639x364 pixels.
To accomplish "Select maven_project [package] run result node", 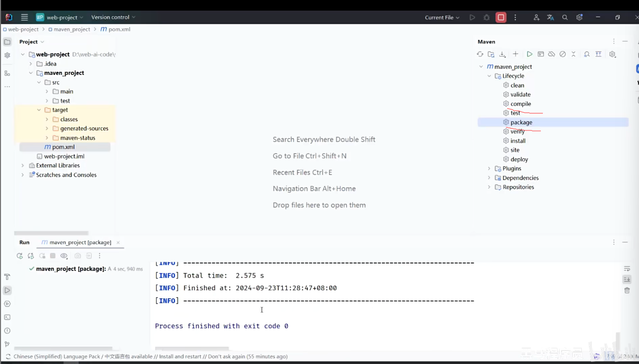I will click(x=86, y=269).
